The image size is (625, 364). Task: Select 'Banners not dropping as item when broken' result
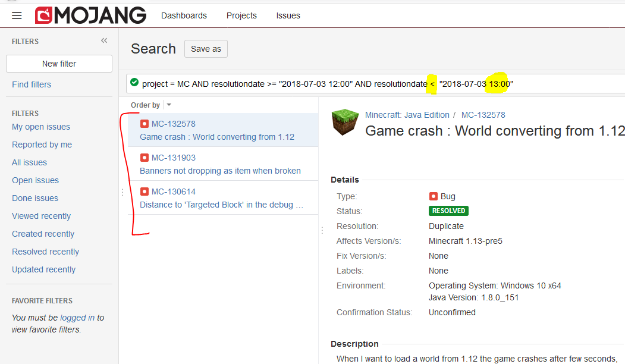[220, 171]
